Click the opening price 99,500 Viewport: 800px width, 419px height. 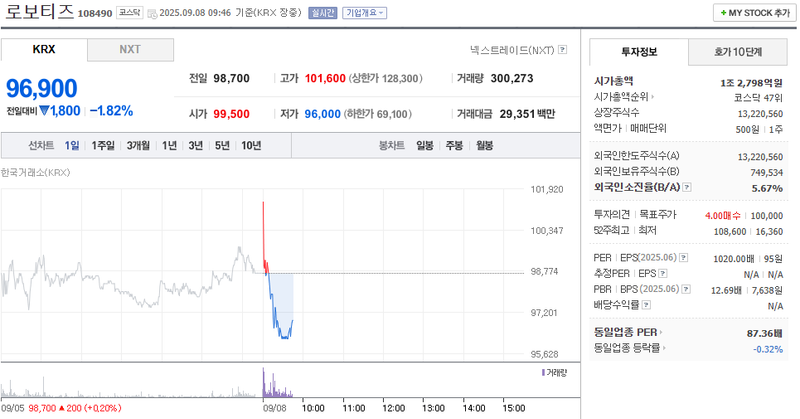[x=232, y=114]
